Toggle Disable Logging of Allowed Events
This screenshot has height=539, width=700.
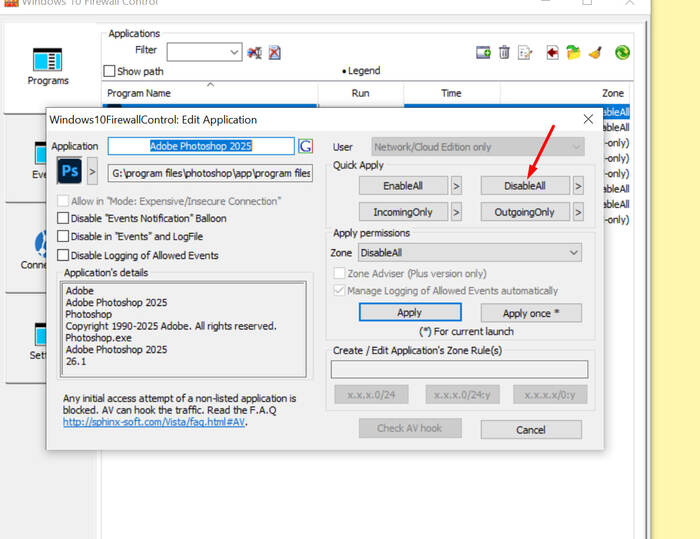[64, 255]
